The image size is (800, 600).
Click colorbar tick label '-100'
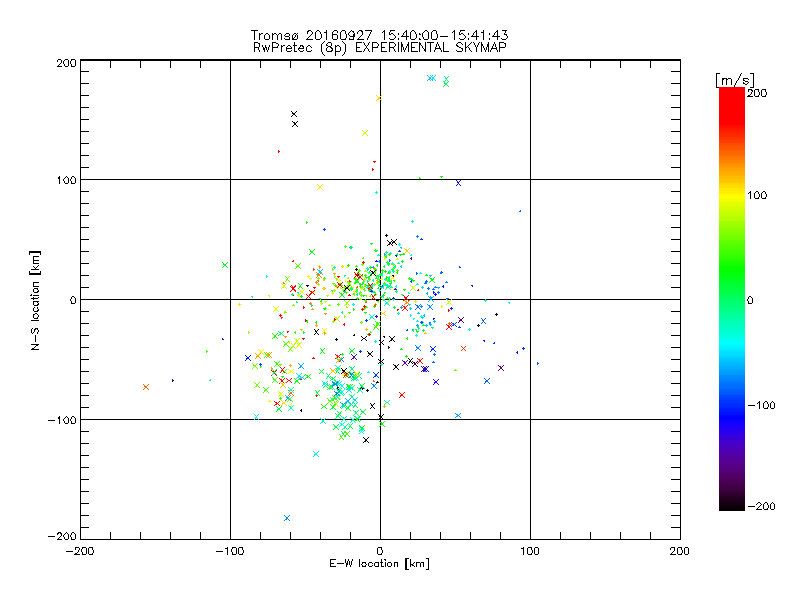pyautogui.click(x=761, y=405)
